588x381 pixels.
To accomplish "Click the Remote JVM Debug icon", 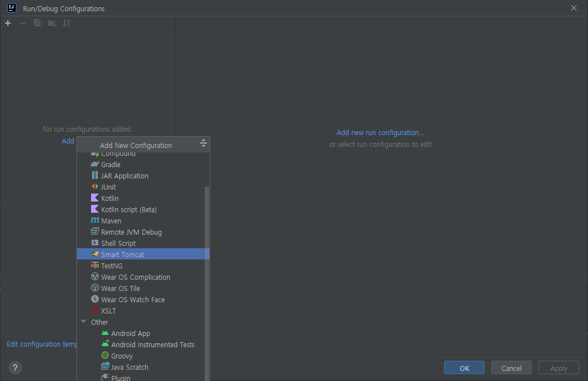I will coord(95,232).
